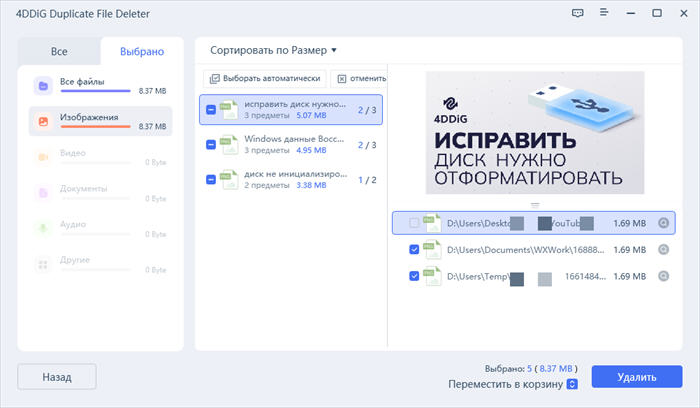Uncheck the D:\Users\Temp file checkbox
This screenshot has height=408, width=700.
[414, 276]
